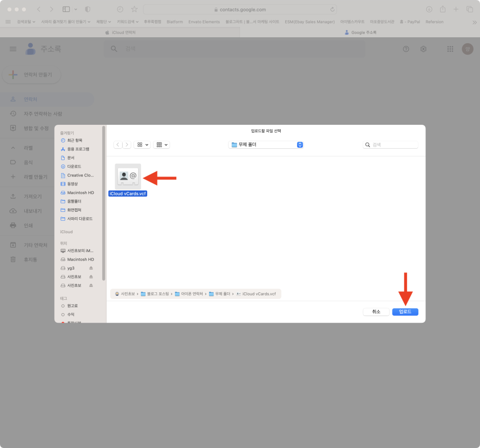Screen dimensions: 480x448
Task: Click 블로그 포스팅 in path bar
Action: pos(155,294)
